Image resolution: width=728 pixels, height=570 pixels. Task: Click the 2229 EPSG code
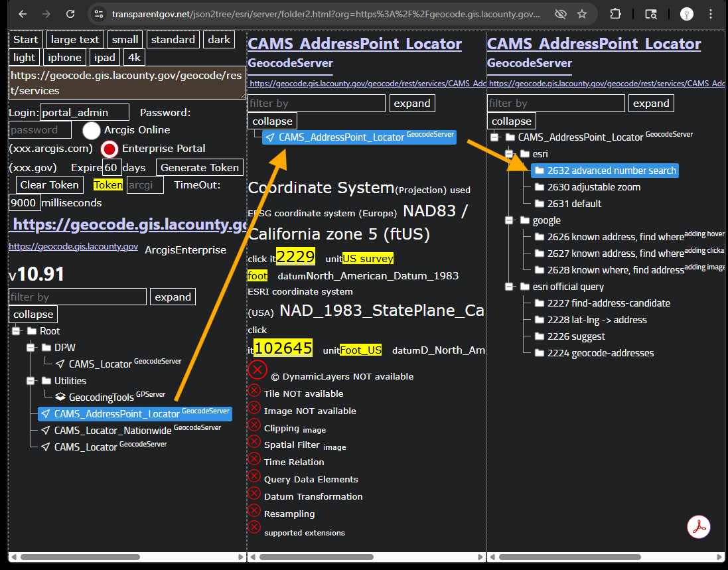[296, 255]
